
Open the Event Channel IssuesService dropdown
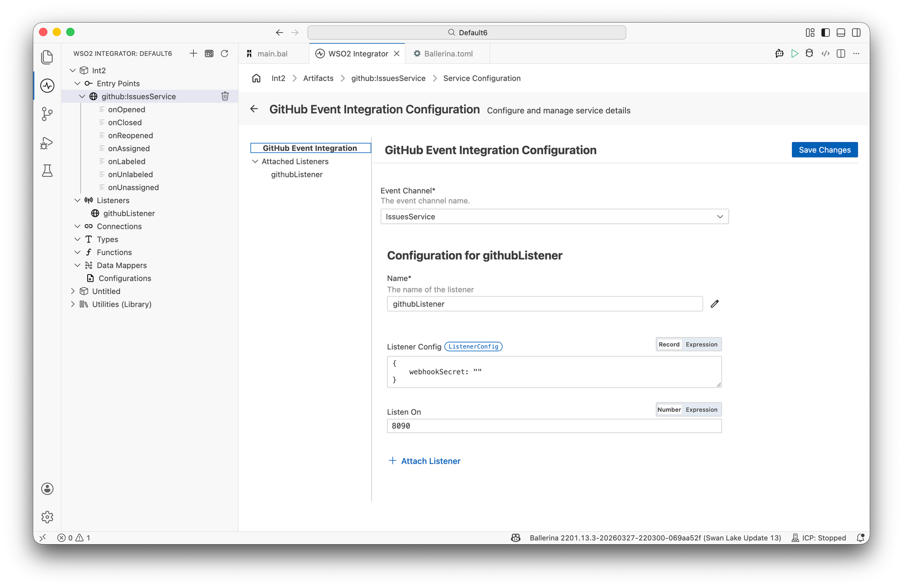[x=554, y=217]
